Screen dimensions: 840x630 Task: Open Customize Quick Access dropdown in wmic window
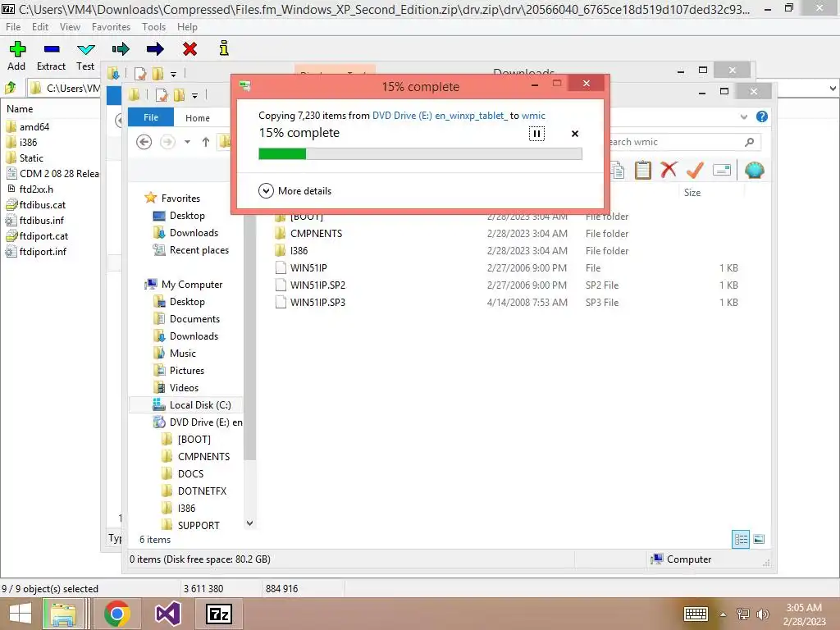[195, 96]
